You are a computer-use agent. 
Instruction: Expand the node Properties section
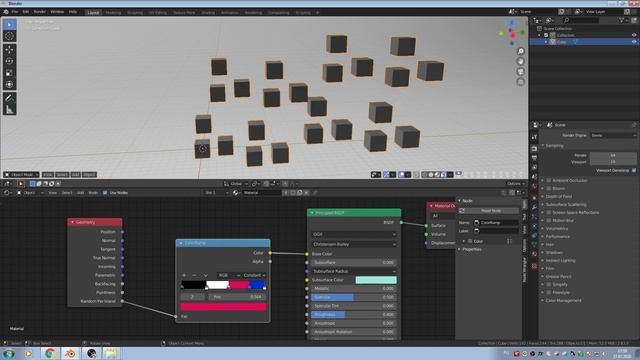471,249
